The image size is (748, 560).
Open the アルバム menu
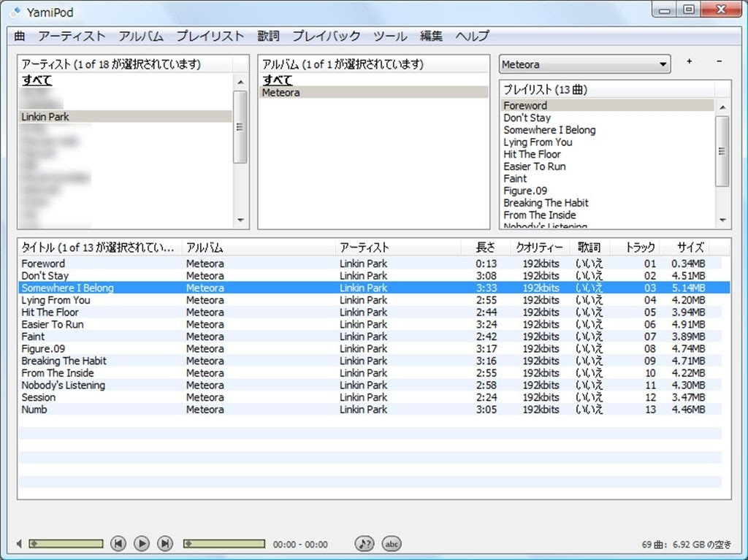[x=141, y=36]
